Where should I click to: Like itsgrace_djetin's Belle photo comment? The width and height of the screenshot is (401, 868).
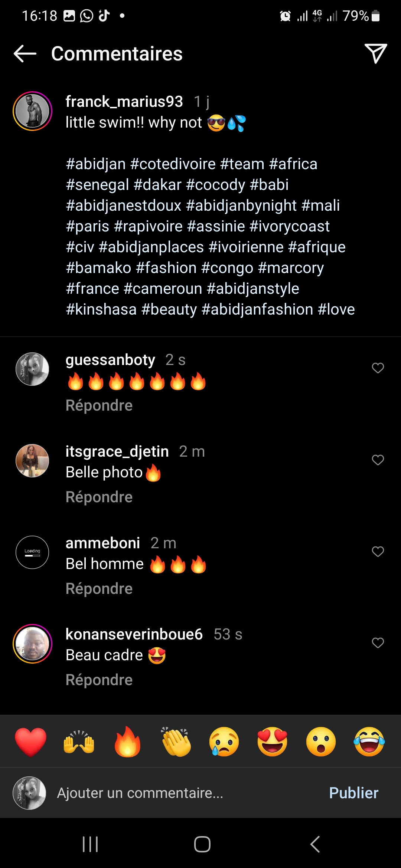pos(378,460)
